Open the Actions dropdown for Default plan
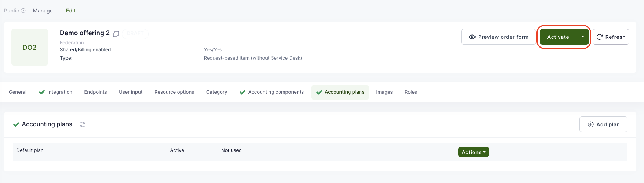 [473, 152]
